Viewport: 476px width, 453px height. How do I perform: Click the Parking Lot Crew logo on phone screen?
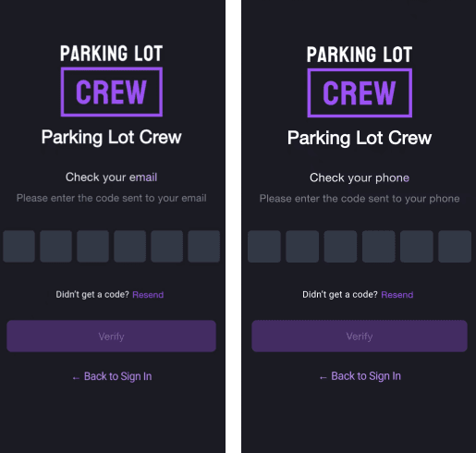(x=360, y=81)
